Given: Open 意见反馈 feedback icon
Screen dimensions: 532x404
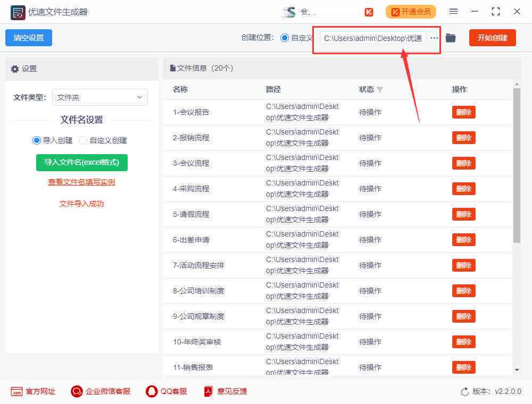Looking at the screenshot, I should pos(209,391).
